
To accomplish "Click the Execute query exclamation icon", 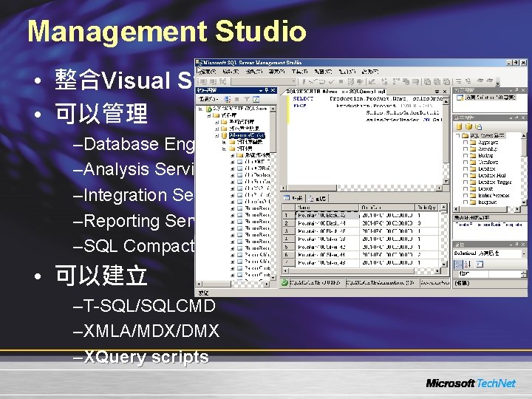I will 304,81.
